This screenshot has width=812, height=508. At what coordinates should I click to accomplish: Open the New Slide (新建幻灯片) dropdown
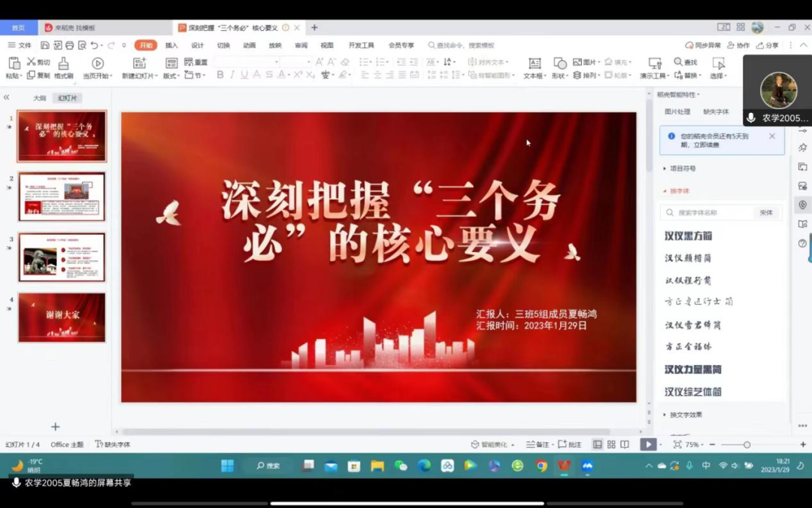point(139,76)
